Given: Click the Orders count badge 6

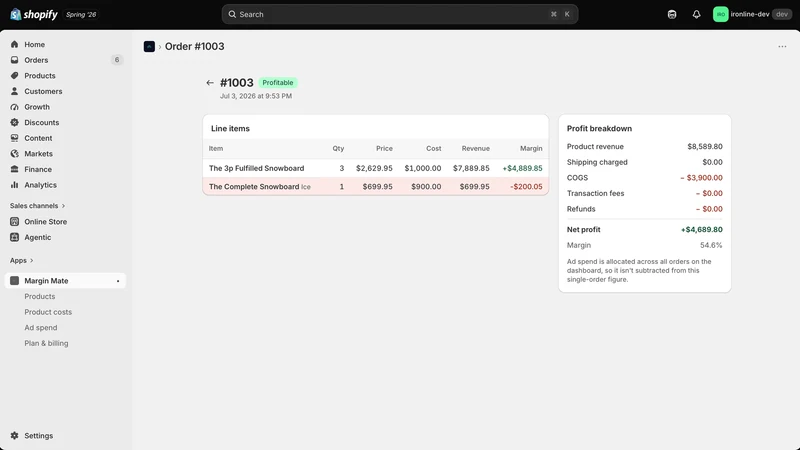Looking at the screenshot, I should tap(117, 60).
